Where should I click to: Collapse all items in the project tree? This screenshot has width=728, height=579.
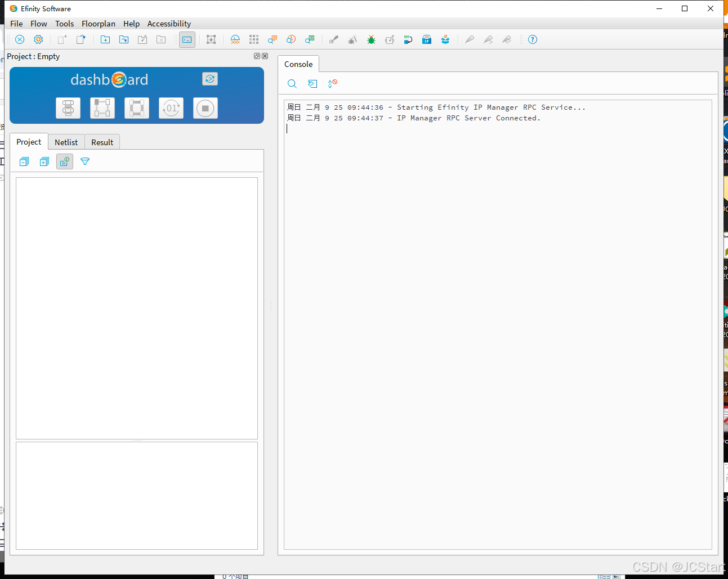coord(24,161)
